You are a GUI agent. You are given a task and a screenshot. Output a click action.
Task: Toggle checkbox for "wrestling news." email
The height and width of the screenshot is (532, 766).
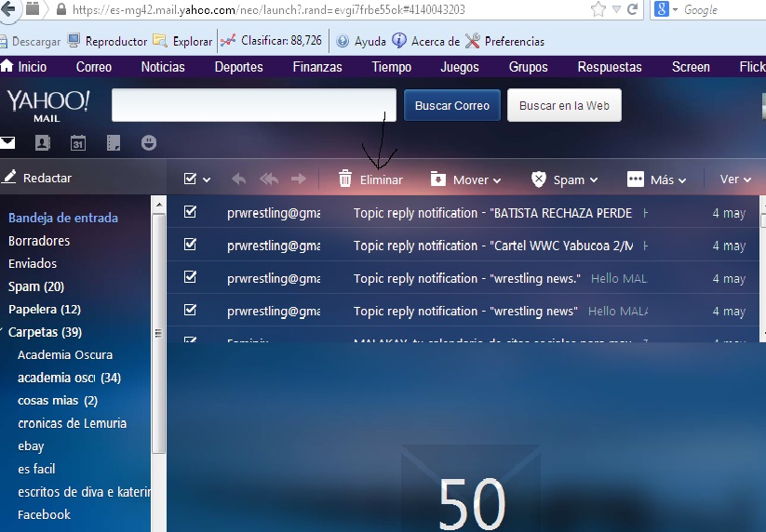point(191,277)
